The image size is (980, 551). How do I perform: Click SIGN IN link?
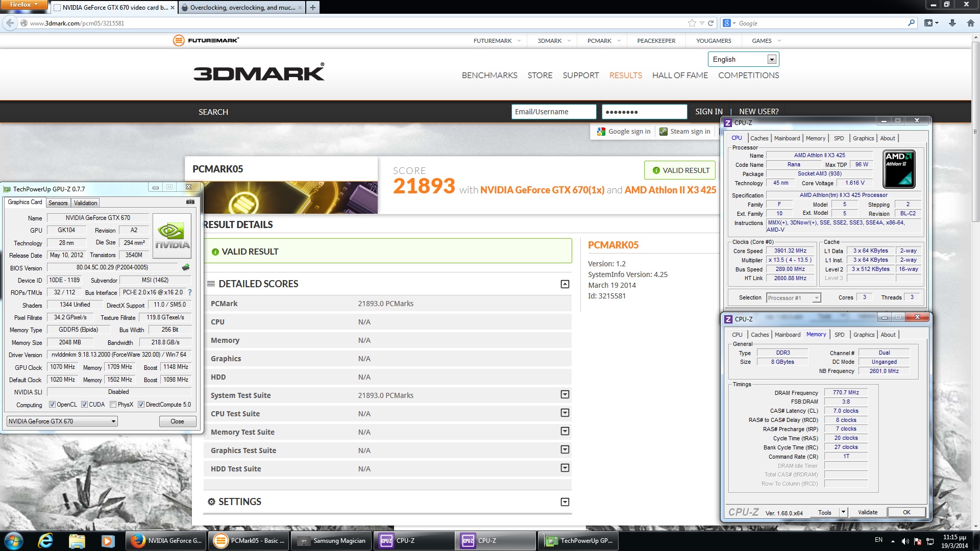point(708,112)
